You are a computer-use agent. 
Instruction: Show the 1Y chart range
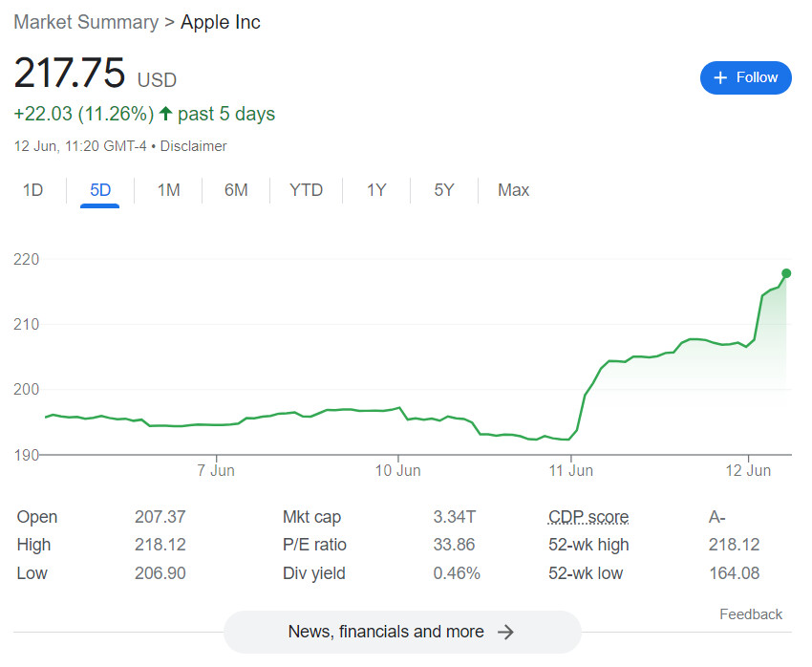coord(376,190)
